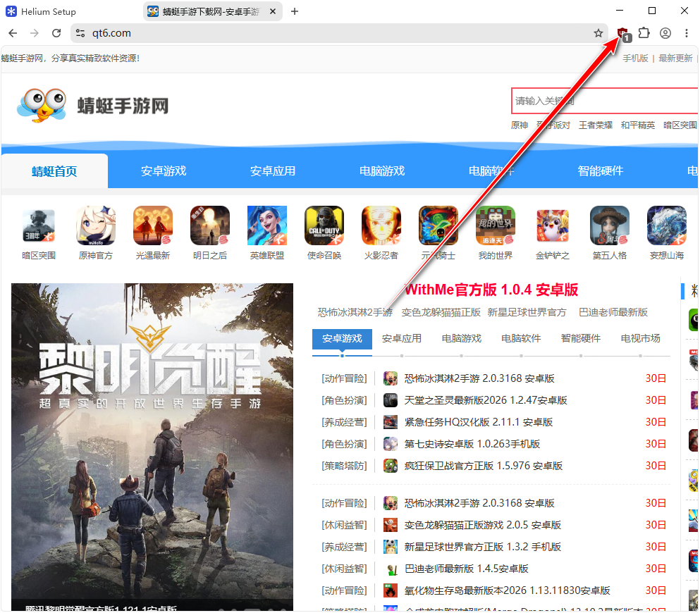700x613 pixels.
Task: Click [角色扮演] tag beside 第七史诗
Action: (344, 444)
